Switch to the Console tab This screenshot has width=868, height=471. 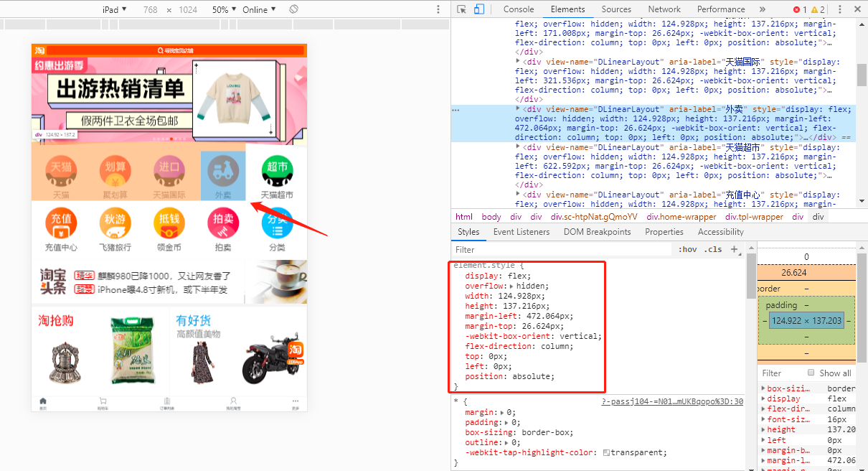pyautogui.click(x=519, y=9)
